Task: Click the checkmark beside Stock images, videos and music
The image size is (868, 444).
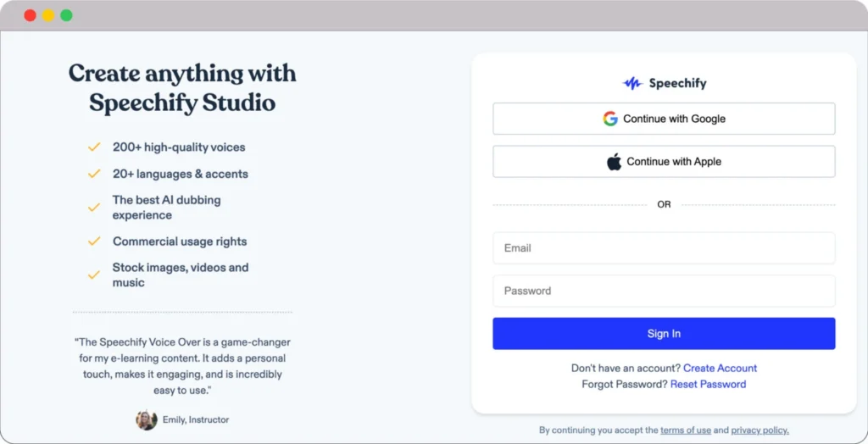Action: click(x=94, y=275)
